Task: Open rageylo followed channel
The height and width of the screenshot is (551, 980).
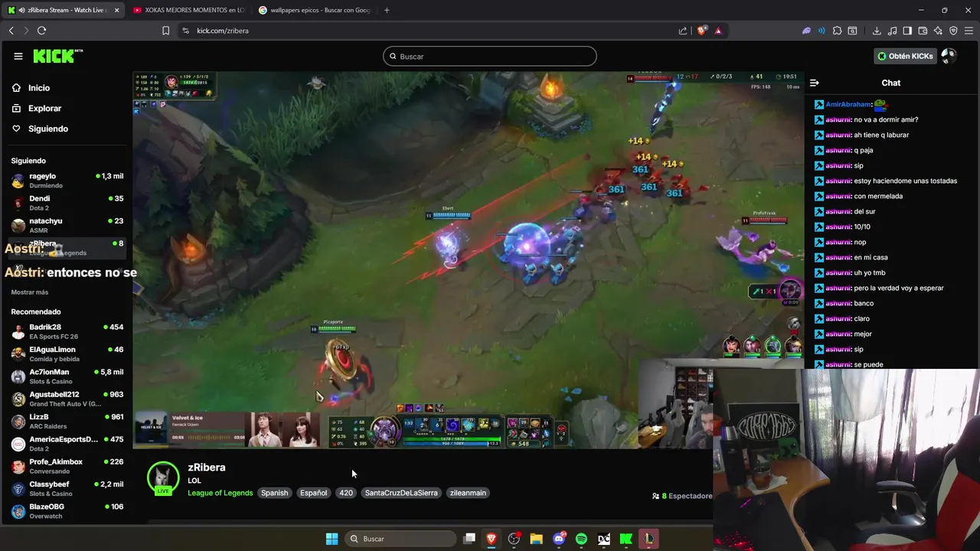Action: pyautogui.click(x=67, y=181)
